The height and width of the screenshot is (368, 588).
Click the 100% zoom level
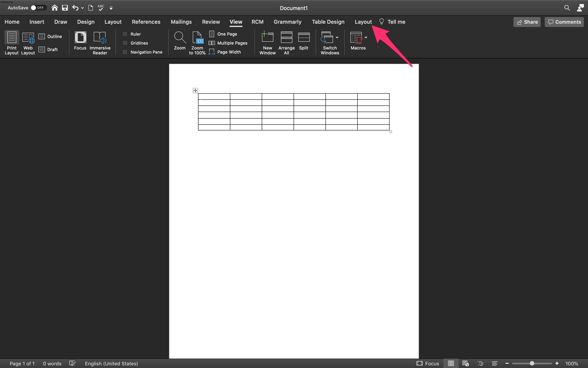pyautogui.click(x=572, y=363)
